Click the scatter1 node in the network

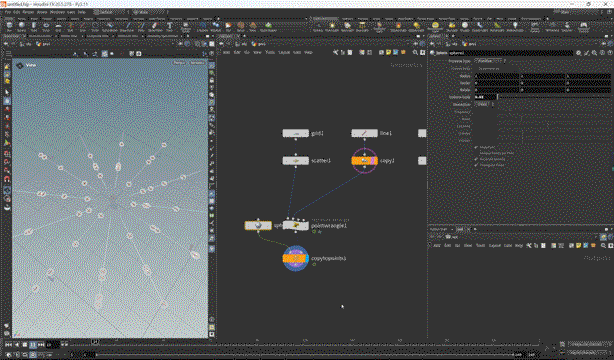[296, 161]
